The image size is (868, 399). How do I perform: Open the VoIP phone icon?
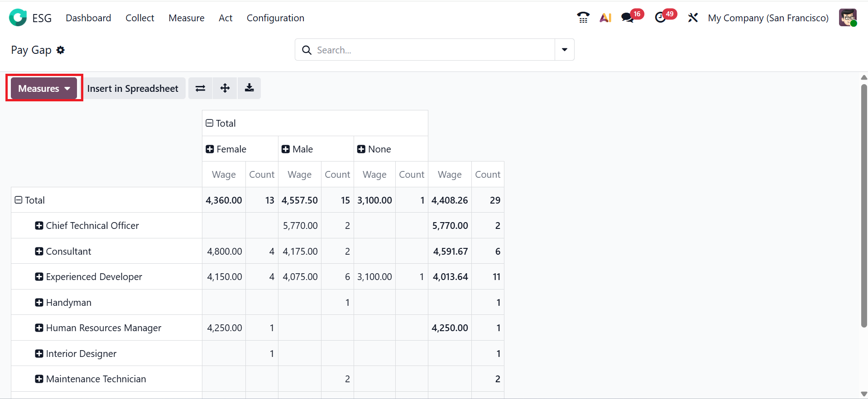[x=583, y=18]
